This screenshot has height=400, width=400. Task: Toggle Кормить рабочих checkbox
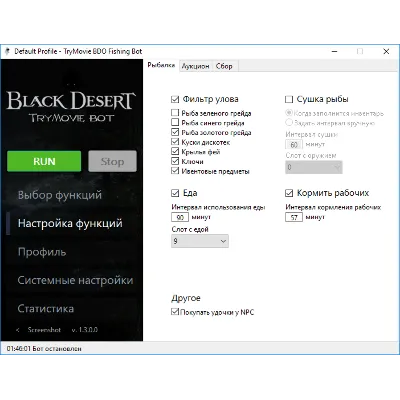click(289, 193)
